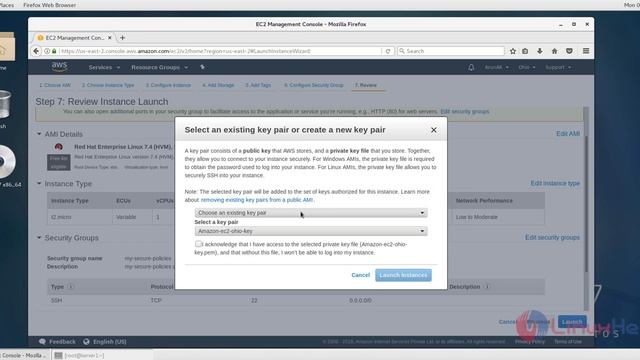Go to the Firefox home page
This screenshot has height=360, width=640.
(x=554, y=51)
